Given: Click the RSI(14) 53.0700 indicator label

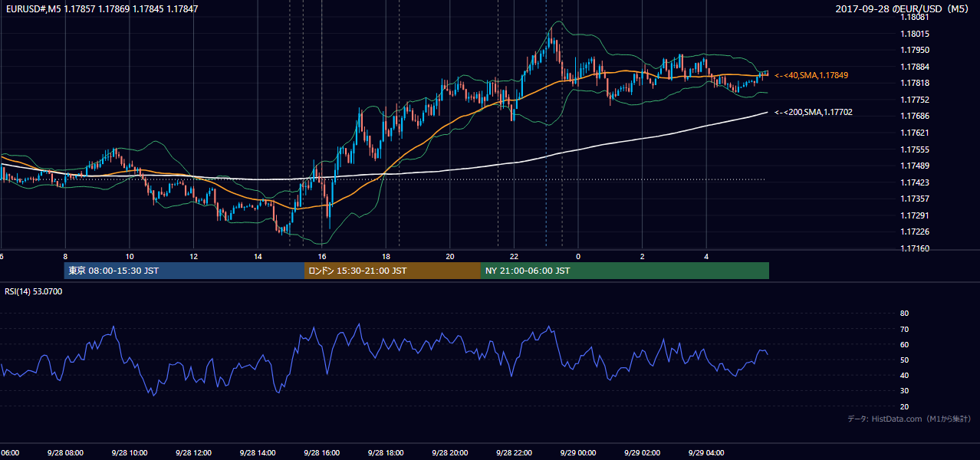Looking at the screenshot, I should pos(34,291).
